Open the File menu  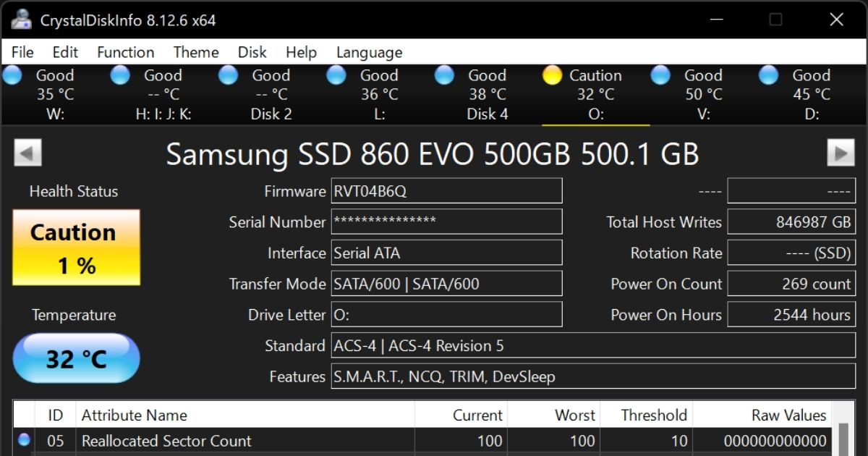coord(22,52)
